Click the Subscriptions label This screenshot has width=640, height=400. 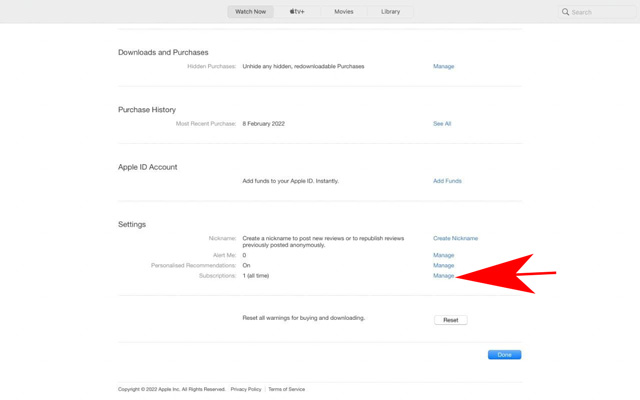pyautogui.click(x=217, y=276)
